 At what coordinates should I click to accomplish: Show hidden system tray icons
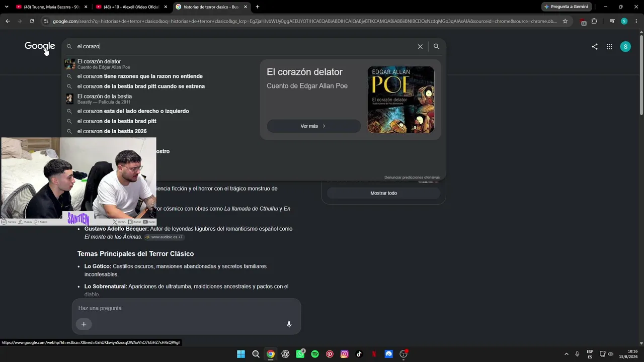click(x=566, y=354)
